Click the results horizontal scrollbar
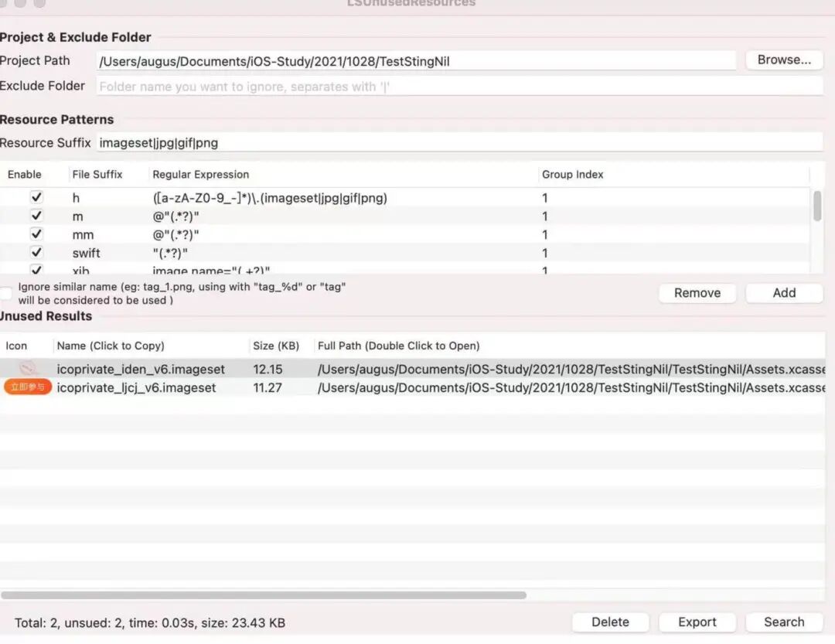Image resolution: width=835 pixels, height=644 pixels. 264,595
